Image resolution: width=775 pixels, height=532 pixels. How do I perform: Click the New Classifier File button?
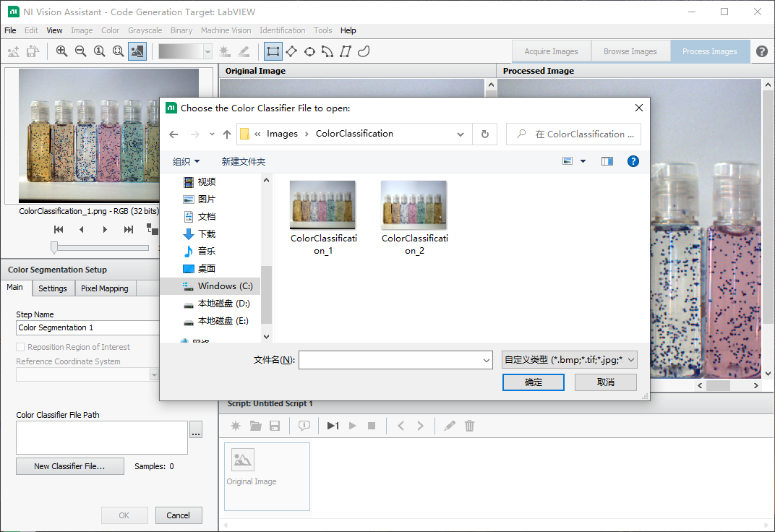tap(69, 466)
